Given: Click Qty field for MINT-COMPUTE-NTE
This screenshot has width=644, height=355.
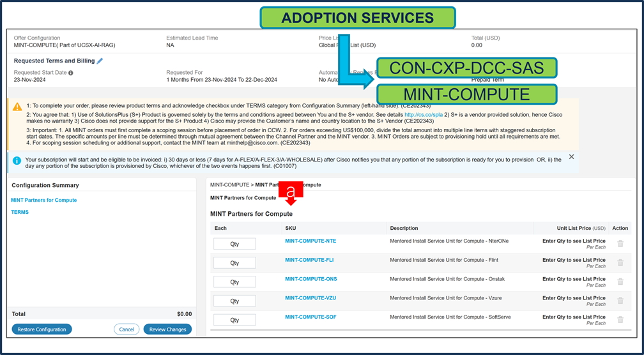Looking at the screenshot, I should point(234,244).
